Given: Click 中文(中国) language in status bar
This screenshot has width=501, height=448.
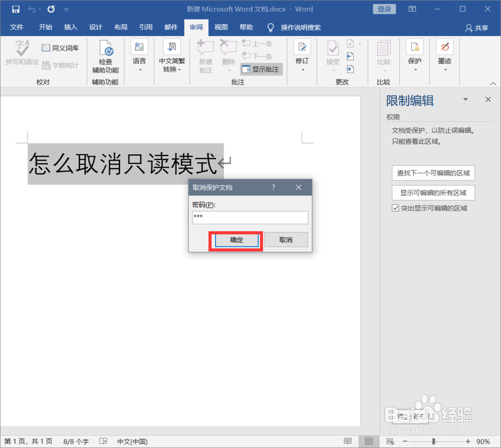Looking at the screenshot, I should pyautogui.click(x=132, y=441).
